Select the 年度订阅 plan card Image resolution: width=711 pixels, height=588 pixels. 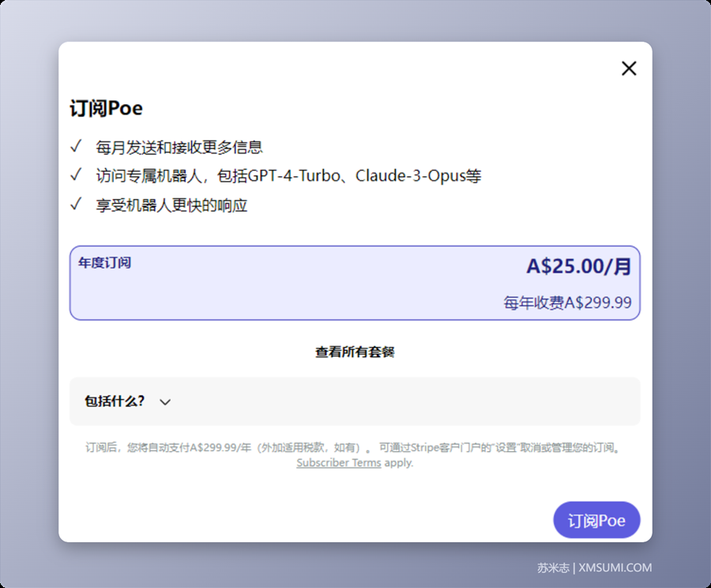[x=355, y=282]
